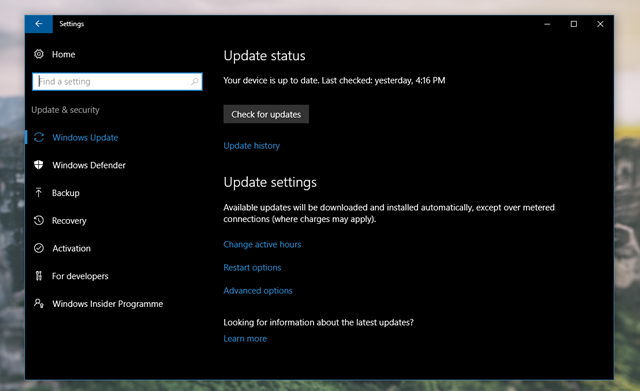Viewport: 640px width, 391px height.
Task: Click the Recovery clock icon
Action: click(x=39, y=220)
